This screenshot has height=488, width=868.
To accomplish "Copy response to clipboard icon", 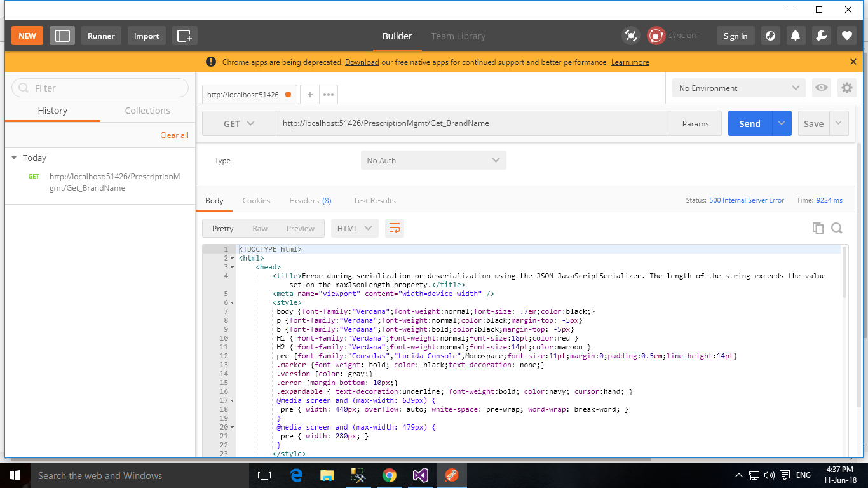I will point(818,228).
